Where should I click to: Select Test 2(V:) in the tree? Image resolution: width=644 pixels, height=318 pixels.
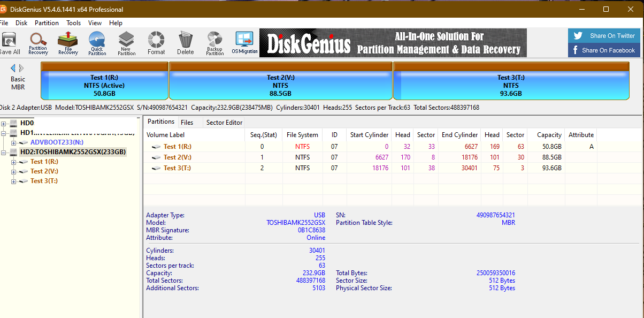coord(44,171)
